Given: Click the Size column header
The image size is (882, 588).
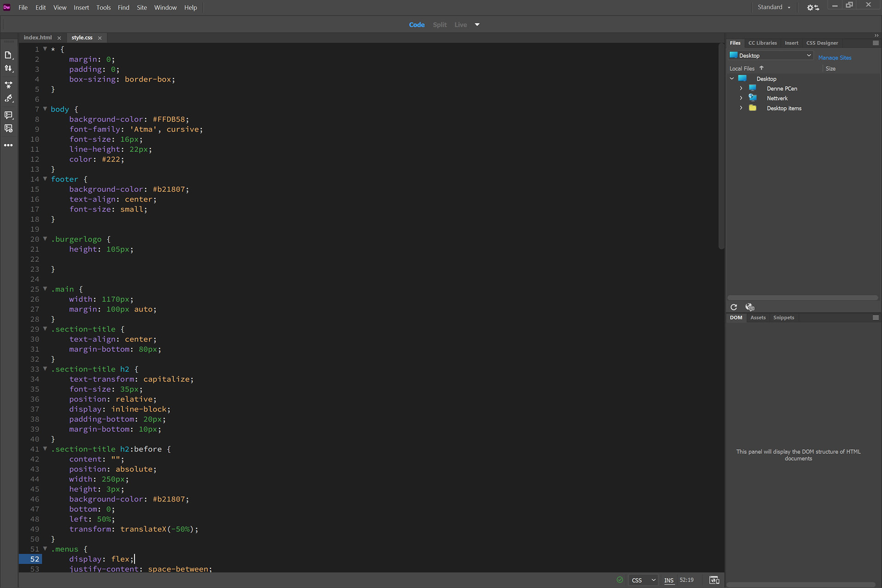Looking at the screenshot, I should click(x=831, y=68).
